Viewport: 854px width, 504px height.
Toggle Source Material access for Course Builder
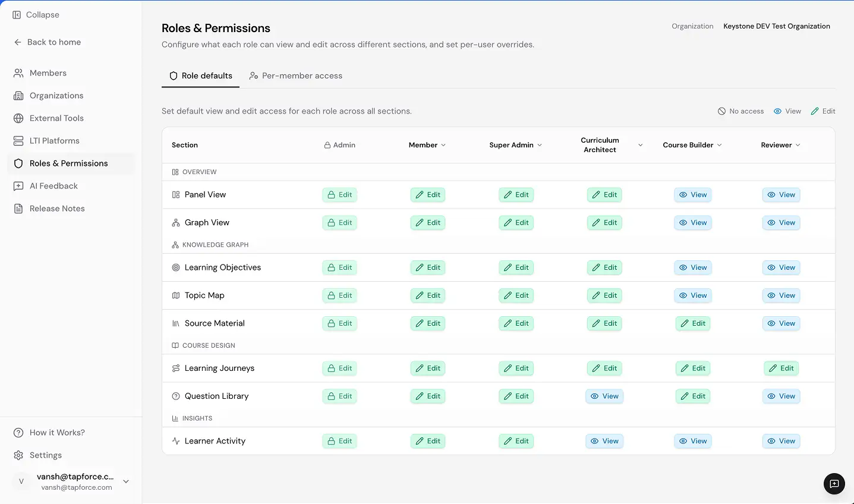coord(693,323)
